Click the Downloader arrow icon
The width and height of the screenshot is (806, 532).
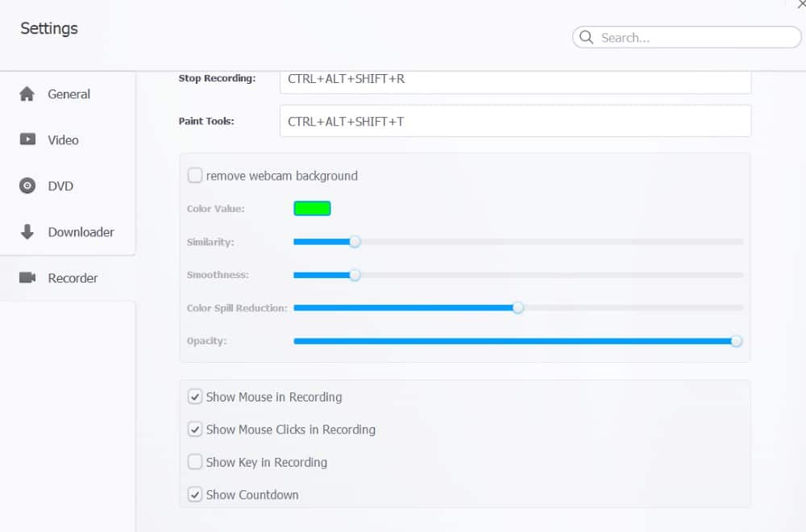pyautogui.click(x=27, y=232)
